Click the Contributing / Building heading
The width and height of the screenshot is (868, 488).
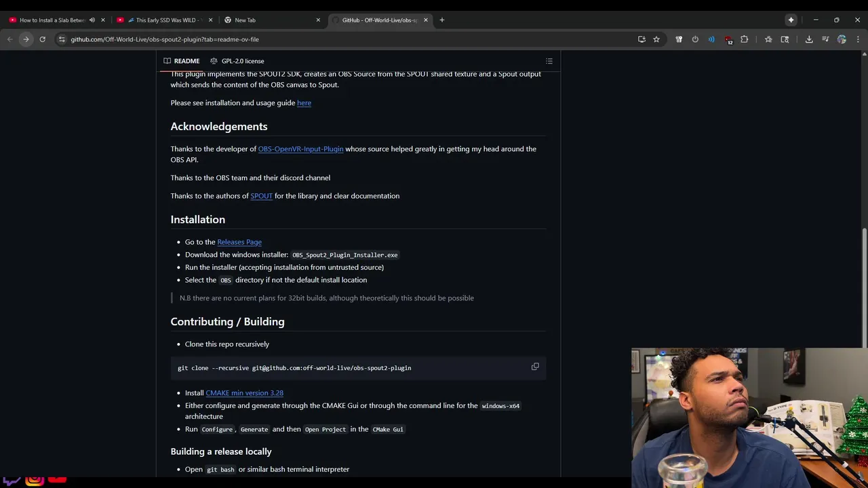227,322
